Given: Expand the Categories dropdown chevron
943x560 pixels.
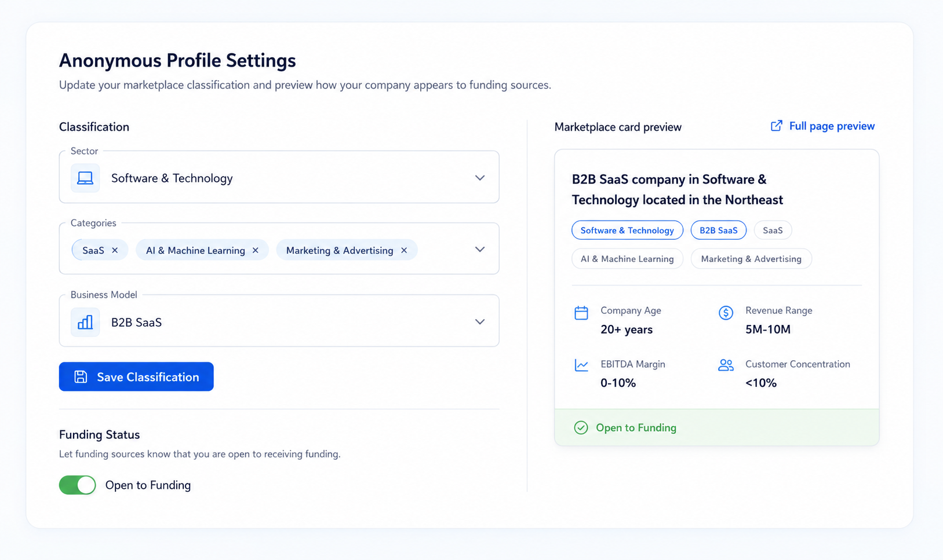Looking at the screenshot, I should point(480,250).
